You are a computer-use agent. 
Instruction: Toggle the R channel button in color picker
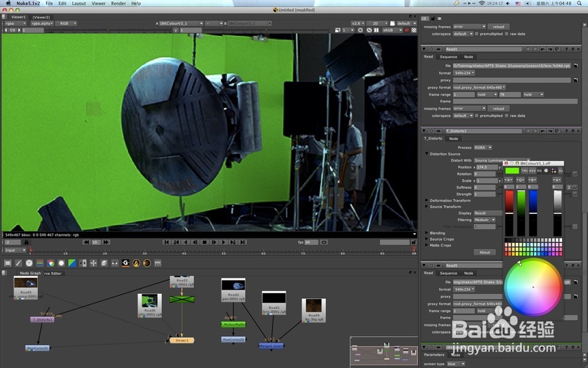[x=509, y=180]
